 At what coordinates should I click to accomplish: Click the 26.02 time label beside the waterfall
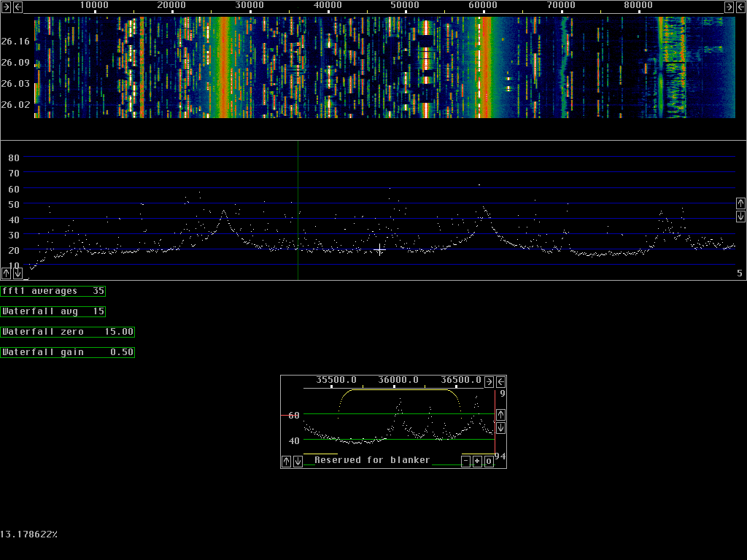(x=15, y=104)
